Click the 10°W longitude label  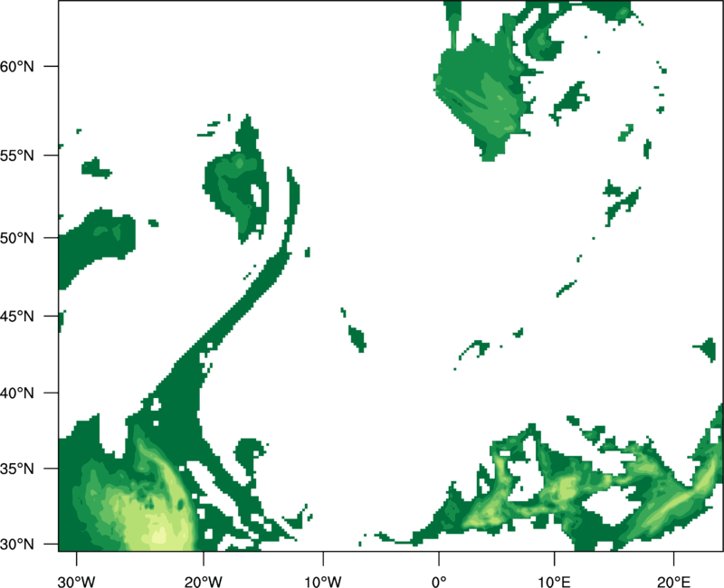(323, 582)
